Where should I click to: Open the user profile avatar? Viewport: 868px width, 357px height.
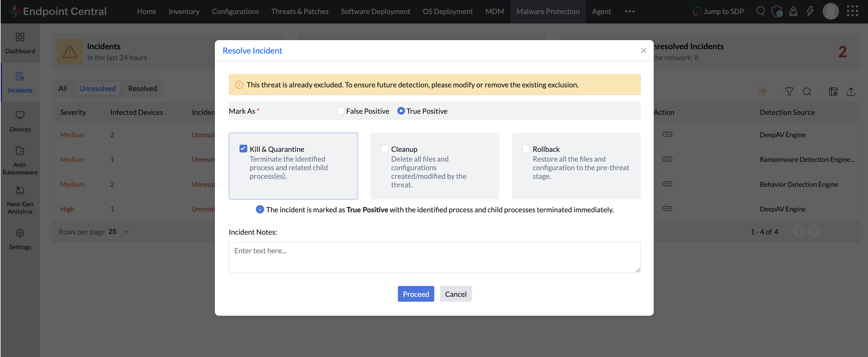click(x=831, y=11)
